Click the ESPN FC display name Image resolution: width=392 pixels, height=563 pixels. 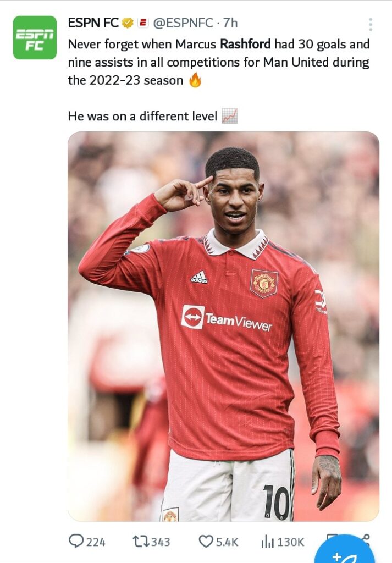pos(93,23)
